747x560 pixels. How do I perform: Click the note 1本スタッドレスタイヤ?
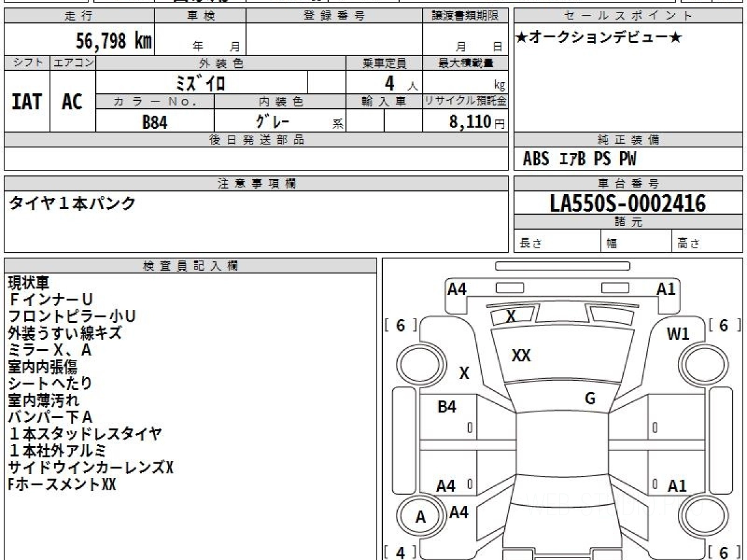[x=85, y=434]
